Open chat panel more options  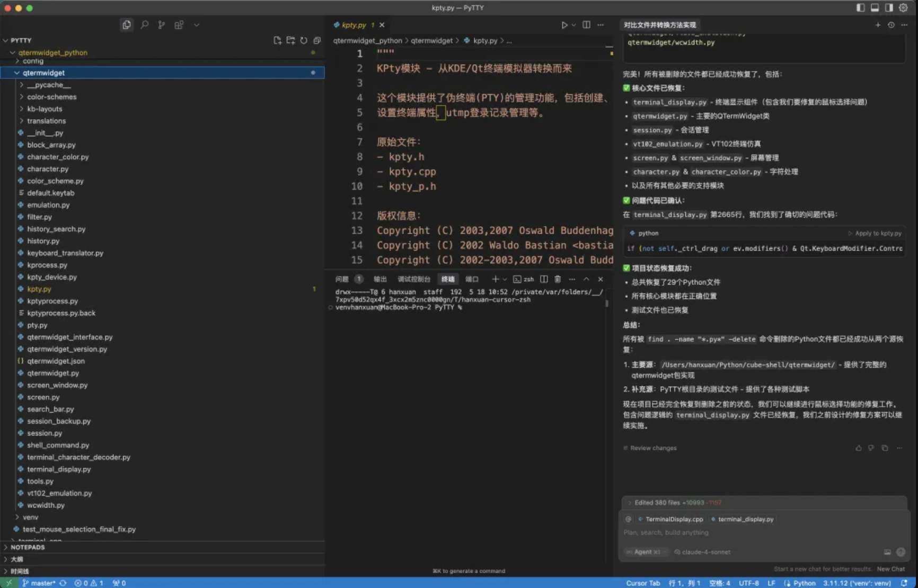[904, 25]
